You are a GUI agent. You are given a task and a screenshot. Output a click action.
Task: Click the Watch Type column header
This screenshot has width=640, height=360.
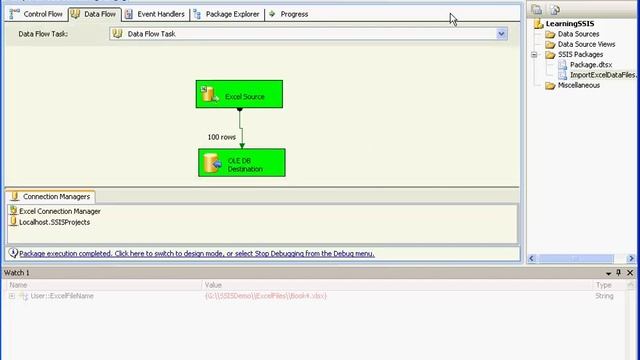[609, 285]
